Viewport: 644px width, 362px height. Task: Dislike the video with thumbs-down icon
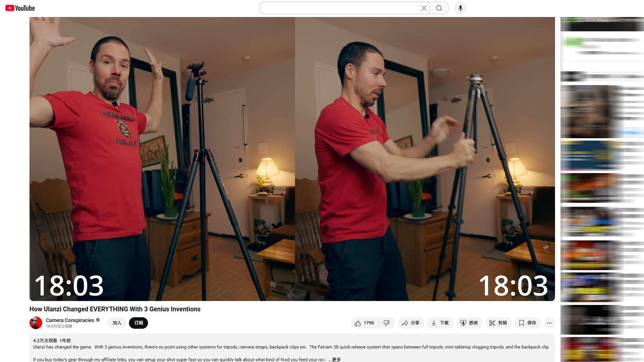tap(387, 323)
